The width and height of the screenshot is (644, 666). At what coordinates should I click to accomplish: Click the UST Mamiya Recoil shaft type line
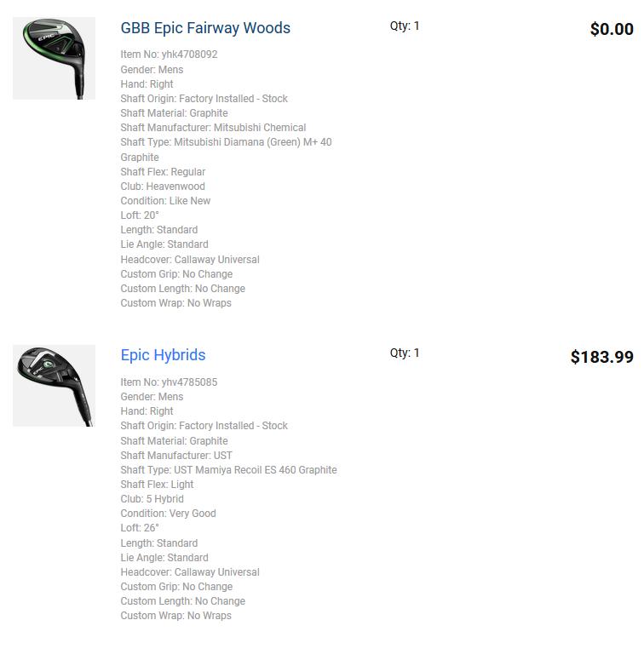[228, 470]
